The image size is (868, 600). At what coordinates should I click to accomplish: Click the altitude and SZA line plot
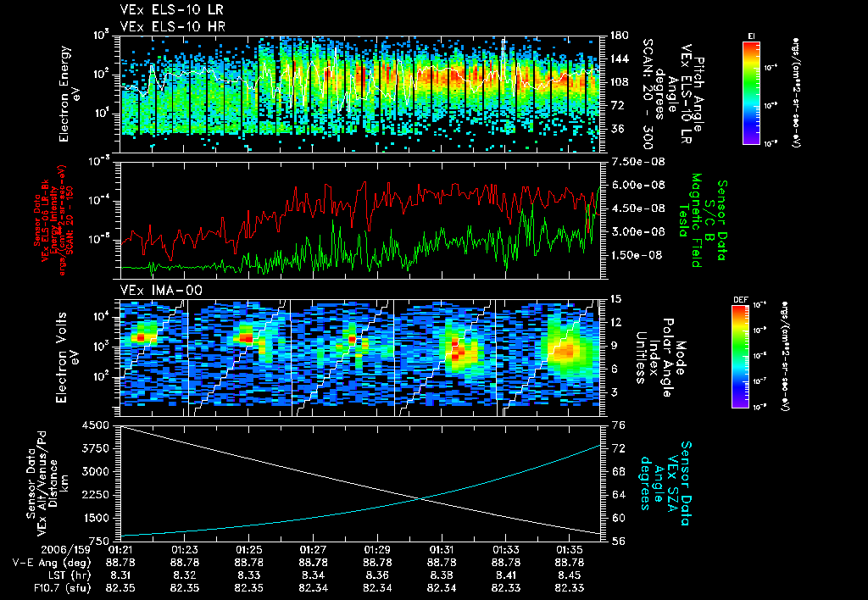(x=360, y=483)
